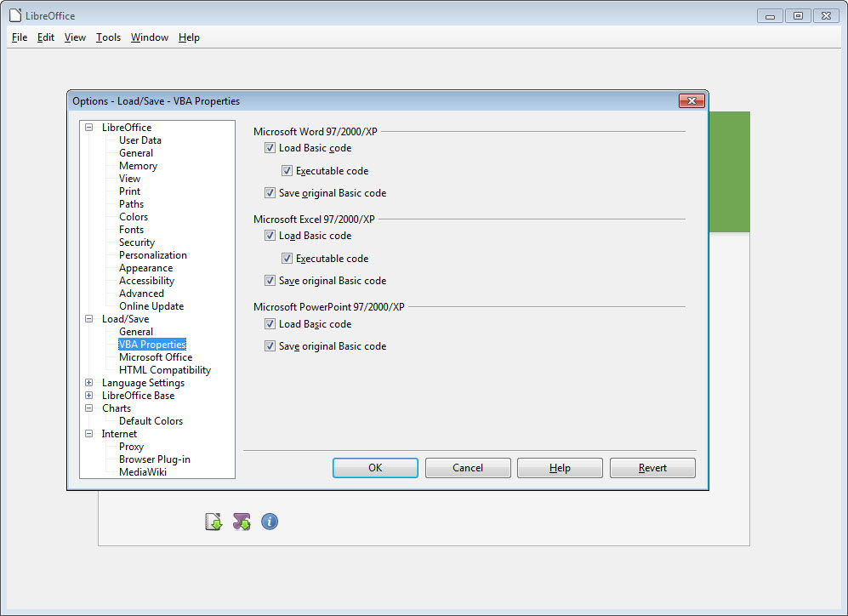Click the Help button in dialog

(560, 468)
